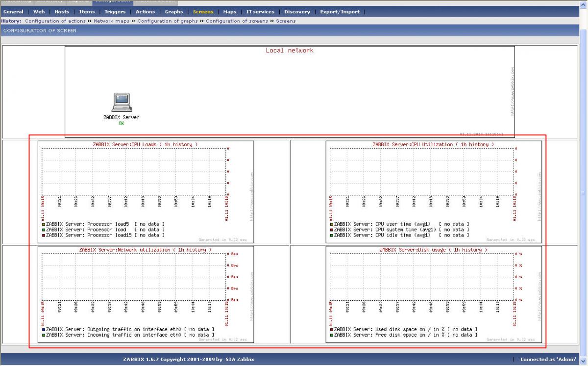Open the Discovery configuration page
This screenshot has width=588, height=366.
(297, 12)
